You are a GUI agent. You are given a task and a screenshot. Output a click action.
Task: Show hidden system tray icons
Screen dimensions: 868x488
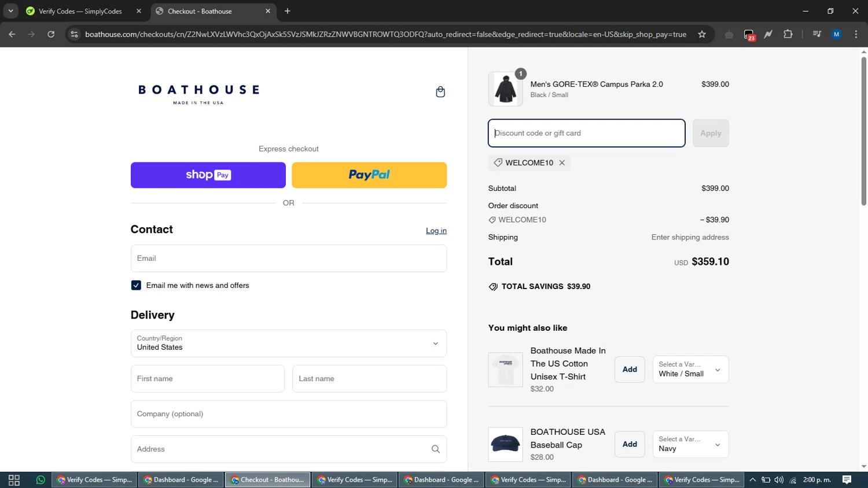point(752,480)
